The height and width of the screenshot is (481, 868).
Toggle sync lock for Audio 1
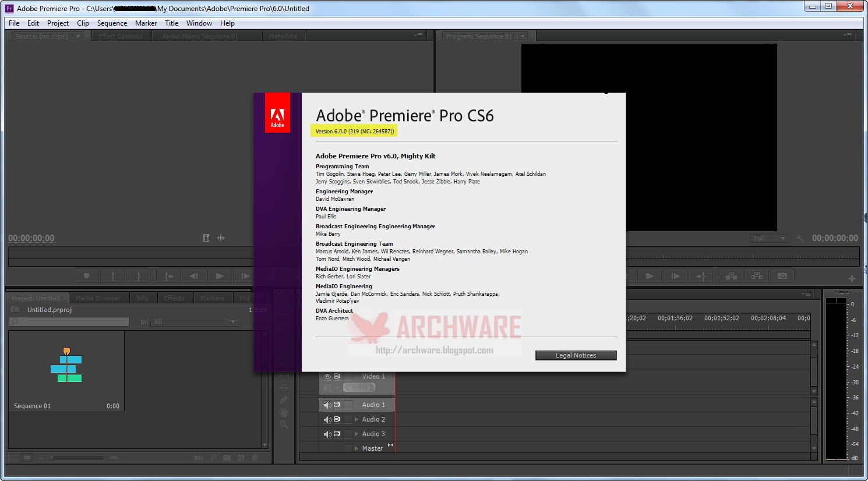337,405
